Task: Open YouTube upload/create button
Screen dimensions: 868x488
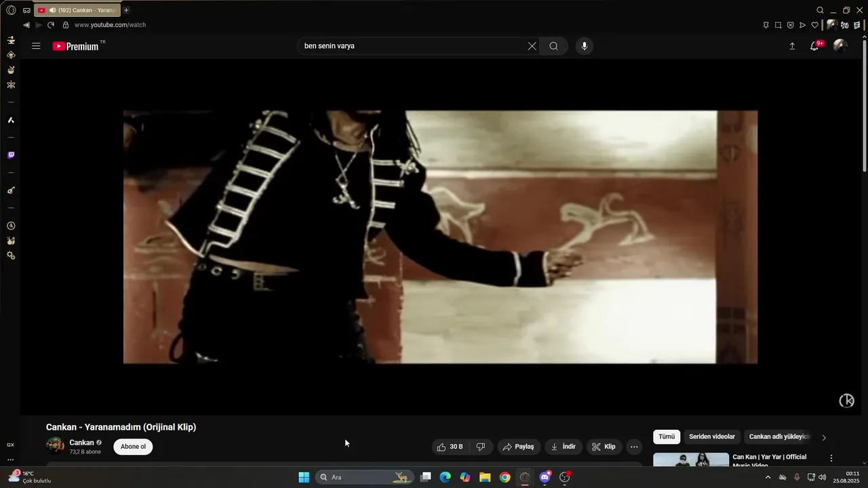Action: coord(792,46)
